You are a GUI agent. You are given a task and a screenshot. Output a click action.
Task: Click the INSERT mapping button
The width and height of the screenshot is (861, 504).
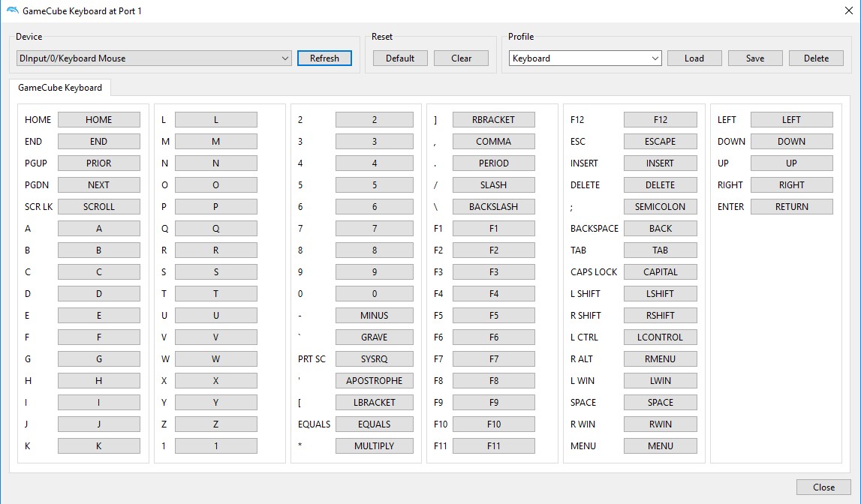tap(661, 163)
